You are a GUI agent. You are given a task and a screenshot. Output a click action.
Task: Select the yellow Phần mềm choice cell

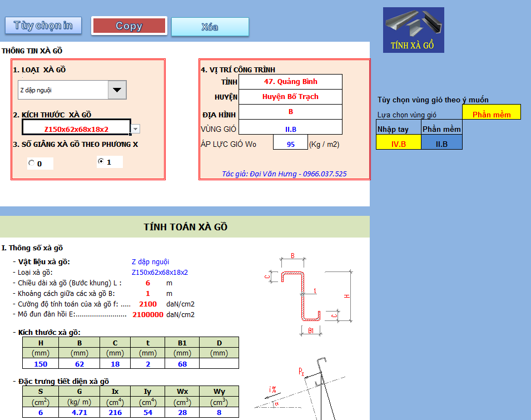click(492, 112)
